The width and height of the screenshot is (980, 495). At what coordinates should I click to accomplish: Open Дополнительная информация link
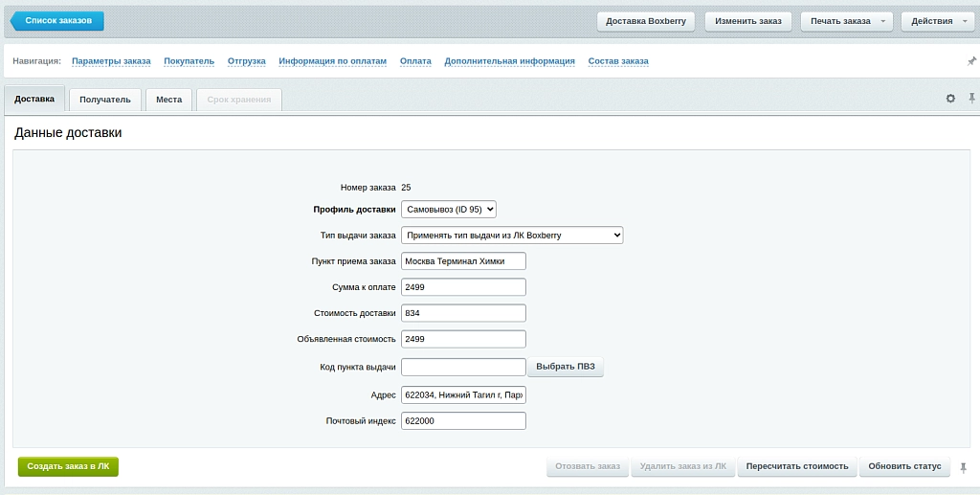509,61
